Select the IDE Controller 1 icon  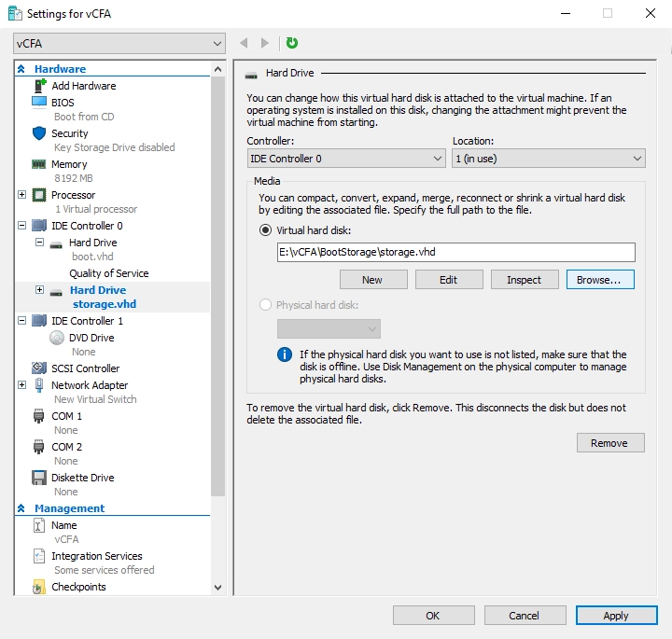tap(39, 320)
